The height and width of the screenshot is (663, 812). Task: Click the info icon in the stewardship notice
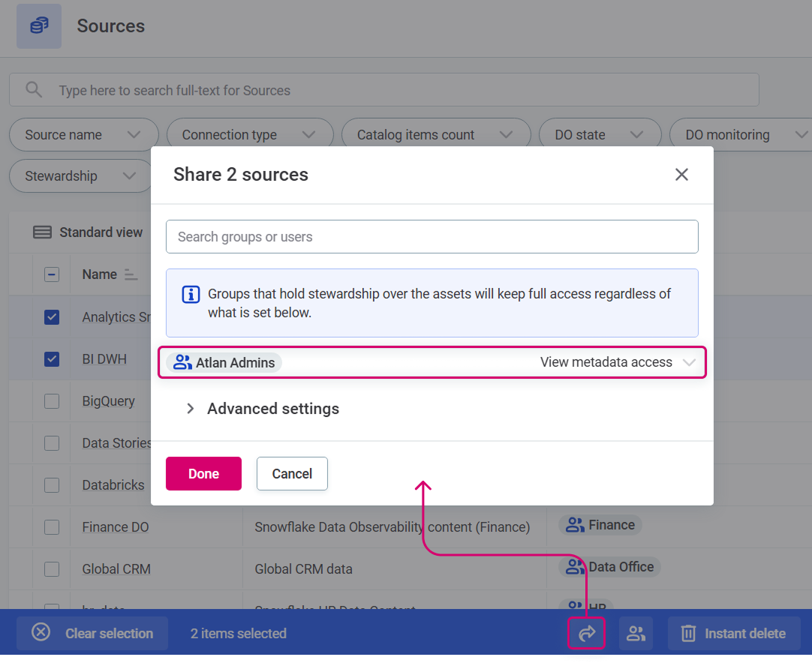pyautogui.click(x=191, y=294)
